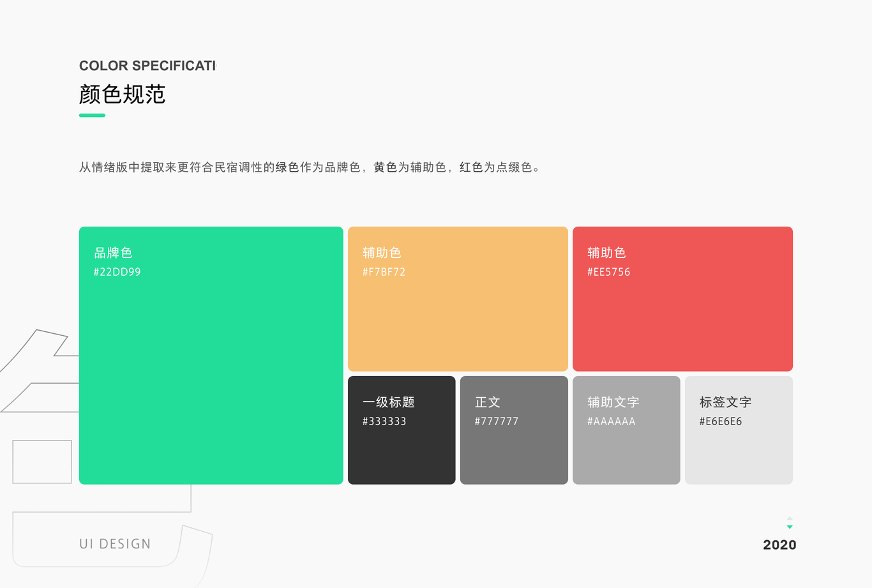Click the 品牌色 label text

[113, 253]
